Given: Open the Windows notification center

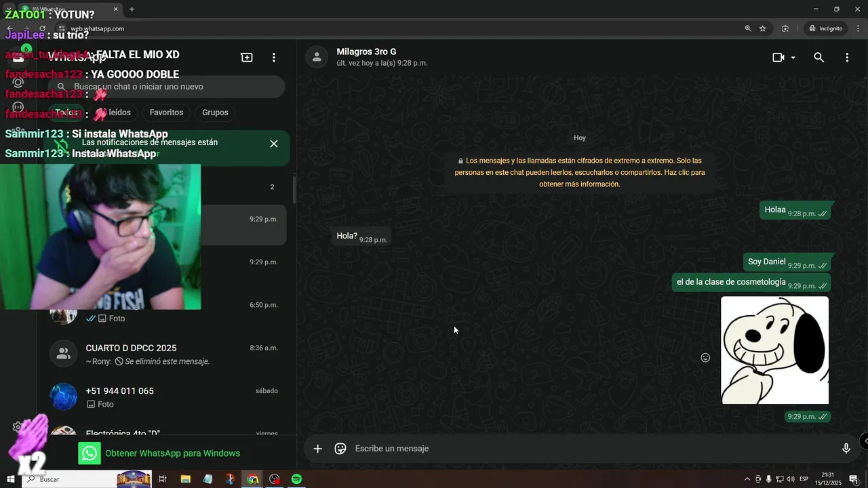Looking at the screenshot, I should point(855,479).
